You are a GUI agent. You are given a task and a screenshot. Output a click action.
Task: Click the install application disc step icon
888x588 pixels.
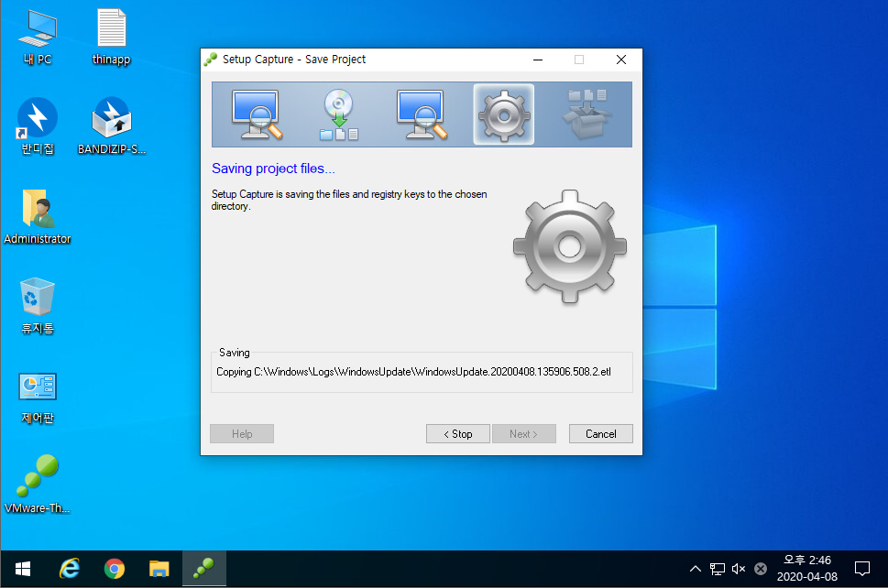[x=339, y=114]
